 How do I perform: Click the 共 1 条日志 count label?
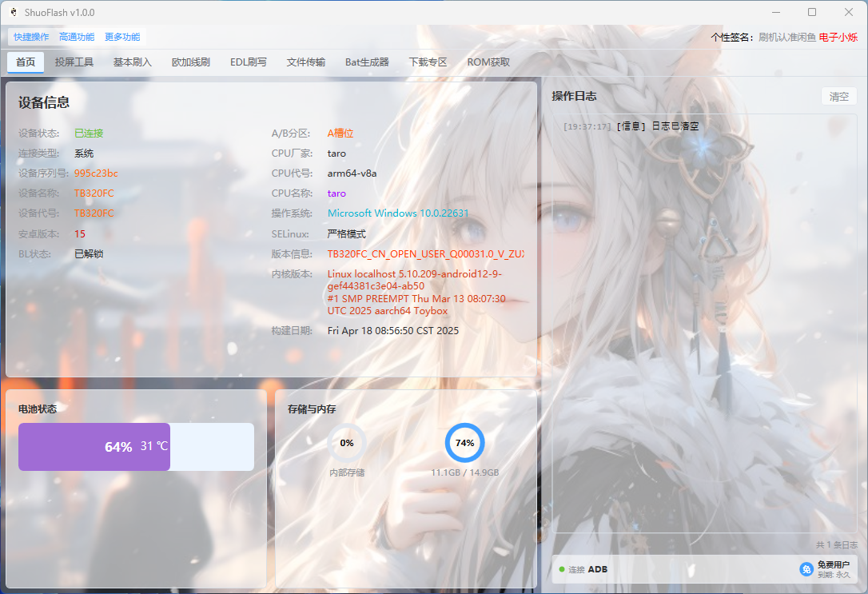click(x=837, y=545)
